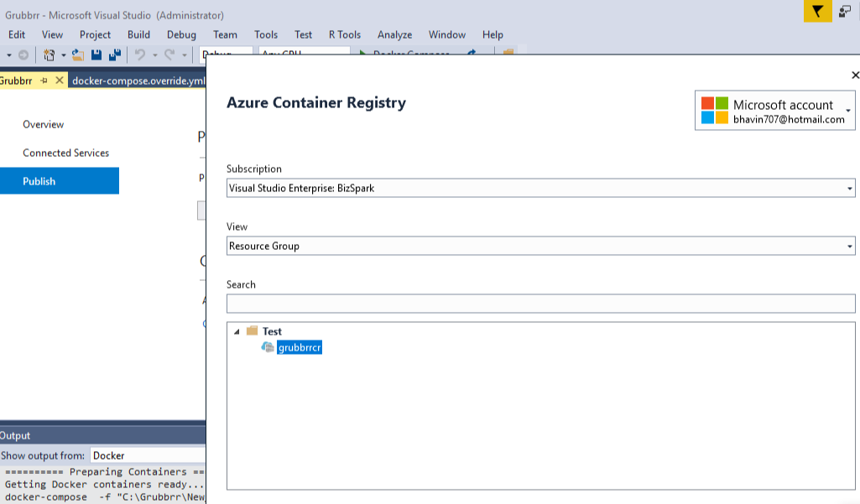This screenshot has height=504, width=860.
Task: Select the Test resource group node
Action: 272,331
